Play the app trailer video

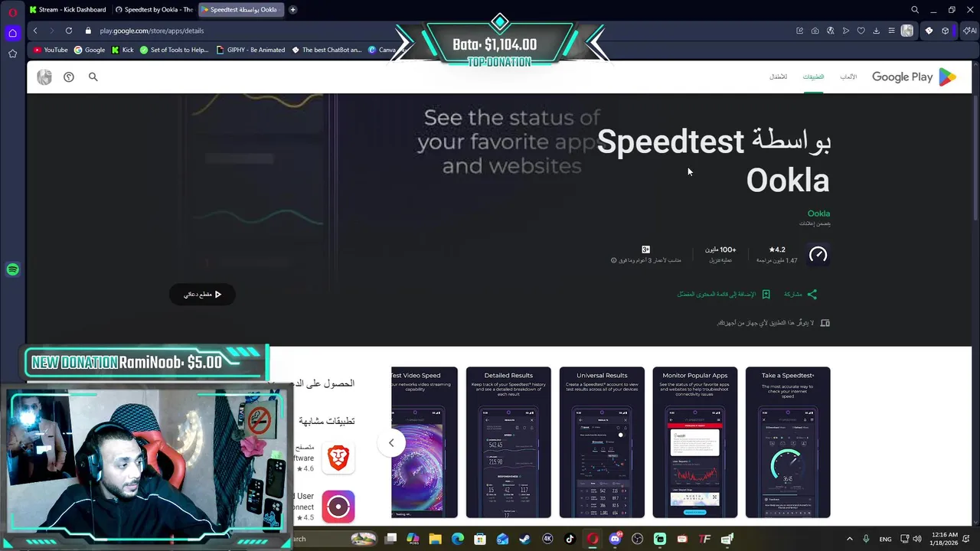tap(202, 294)
